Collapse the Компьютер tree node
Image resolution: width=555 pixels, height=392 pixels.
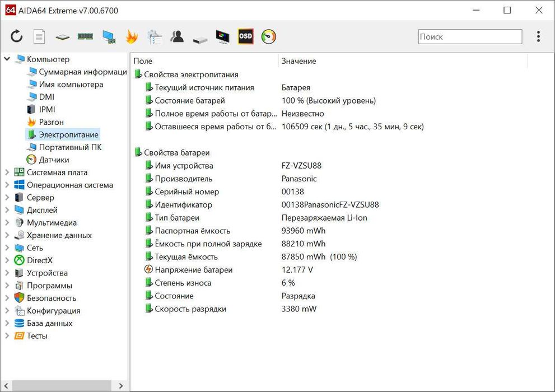point(7,59)
